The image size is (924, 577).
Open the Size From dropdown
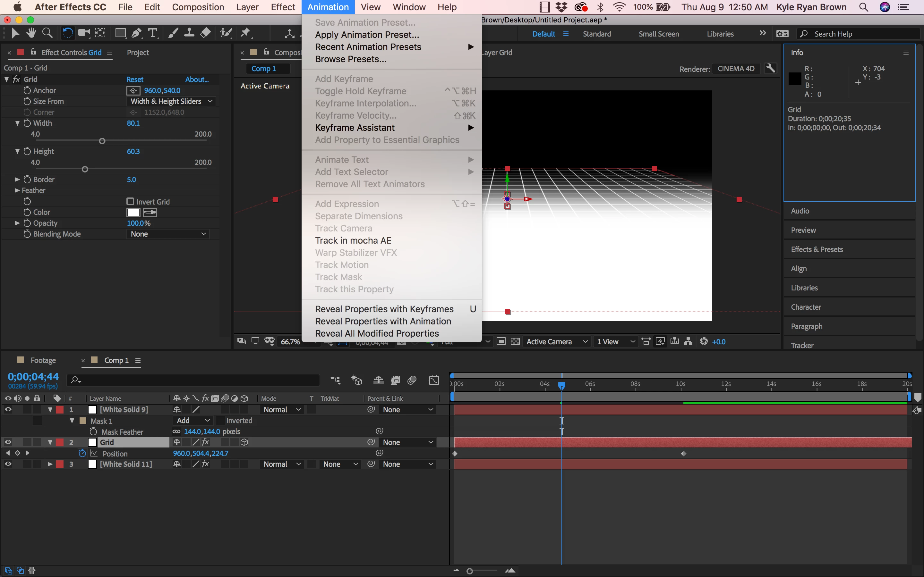171,101
